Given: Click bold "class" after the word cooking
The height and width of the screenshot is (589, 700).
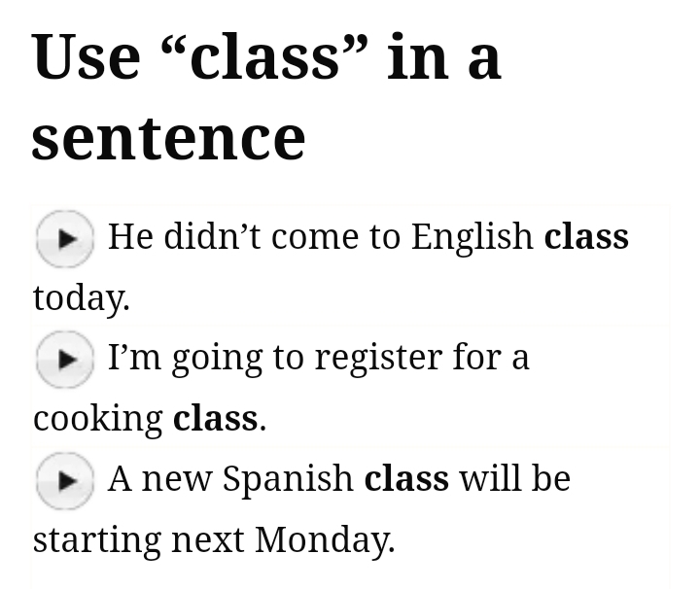Looking at the screenshot, I should (215, 418).
